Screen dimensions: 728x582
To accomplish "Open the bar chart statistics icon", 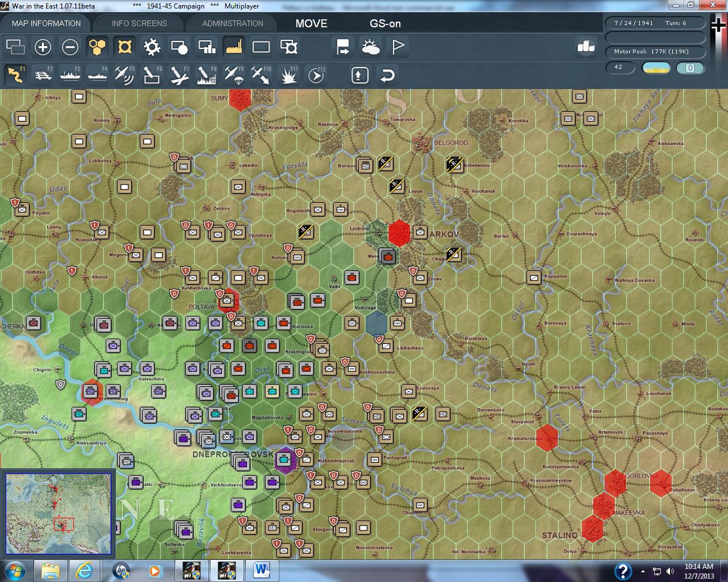I will (x=585, y=47).
